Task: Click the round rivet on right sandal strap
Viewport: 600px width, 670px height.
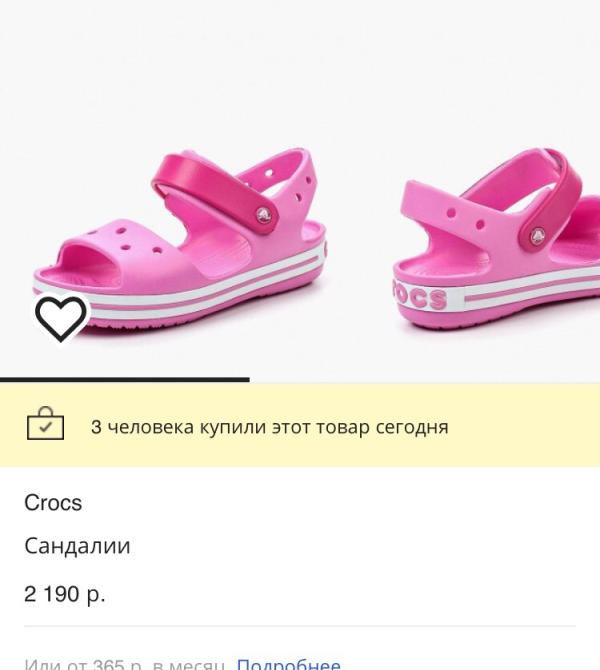Action: coord(536,237)
